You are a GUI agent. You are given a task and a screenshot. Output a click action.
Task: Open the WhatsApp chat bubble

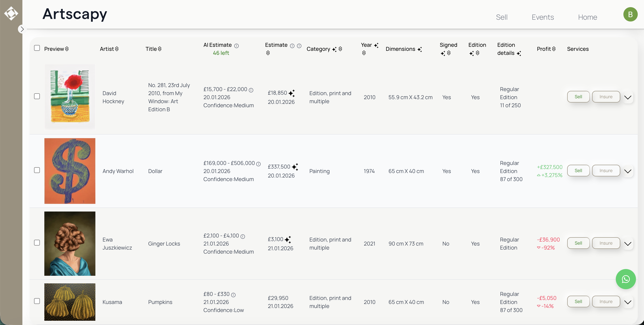point(625,279)
